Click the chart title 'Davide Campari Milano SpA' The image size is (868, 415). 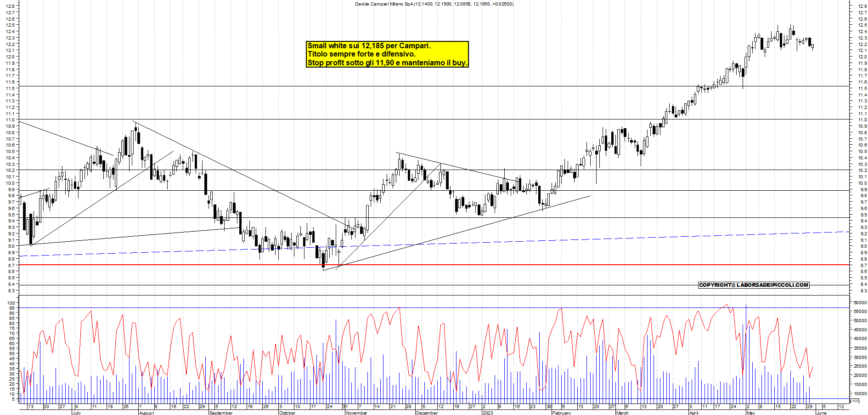384,4
